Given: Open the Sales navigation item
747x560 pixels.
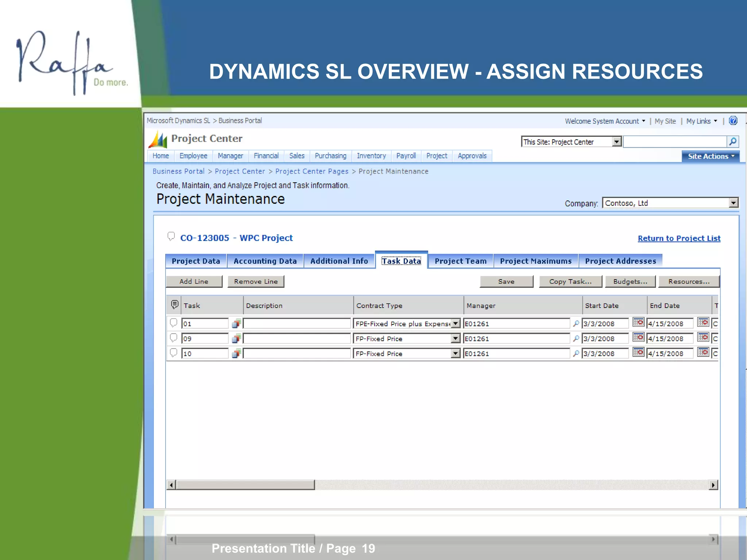Looking at the screenshot, I should 297,156.
